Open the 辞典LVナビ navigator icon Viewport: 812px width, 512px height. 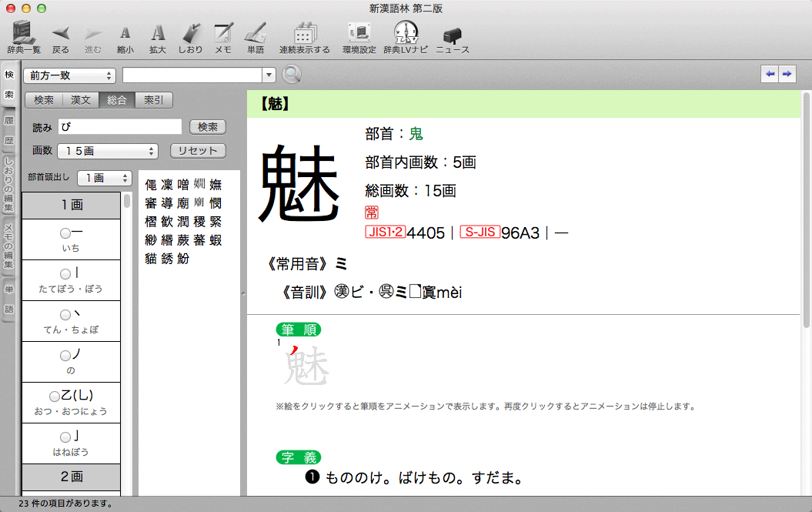tap(405, 33)
